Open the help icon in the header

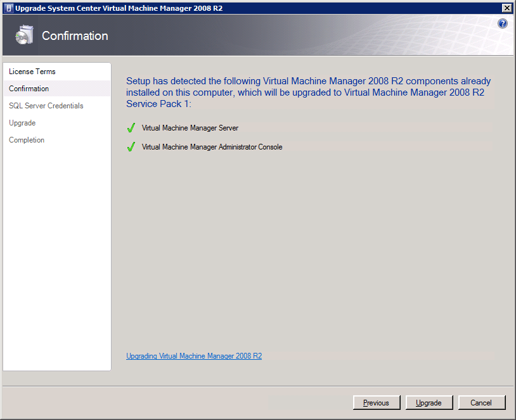click(503, 23)
